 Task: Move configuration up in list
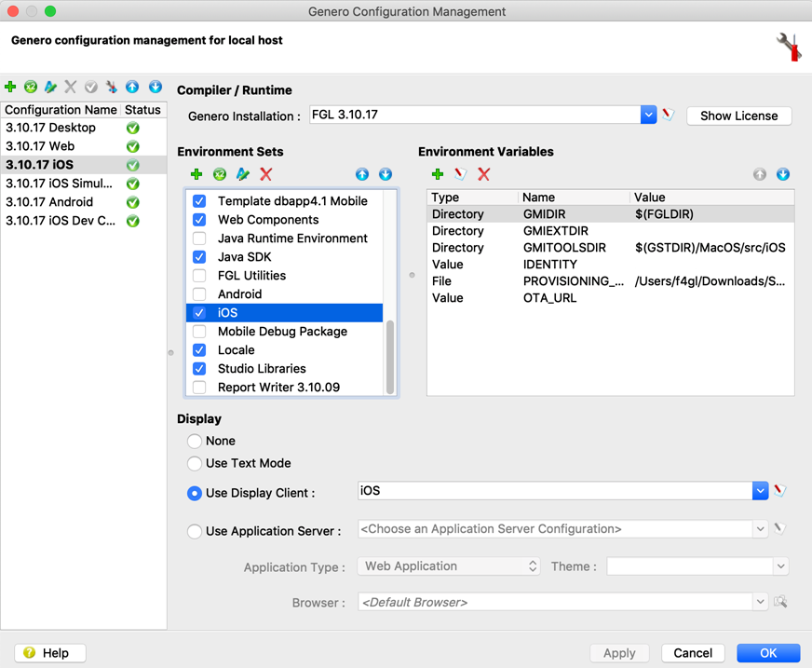(x=132, y=87)
